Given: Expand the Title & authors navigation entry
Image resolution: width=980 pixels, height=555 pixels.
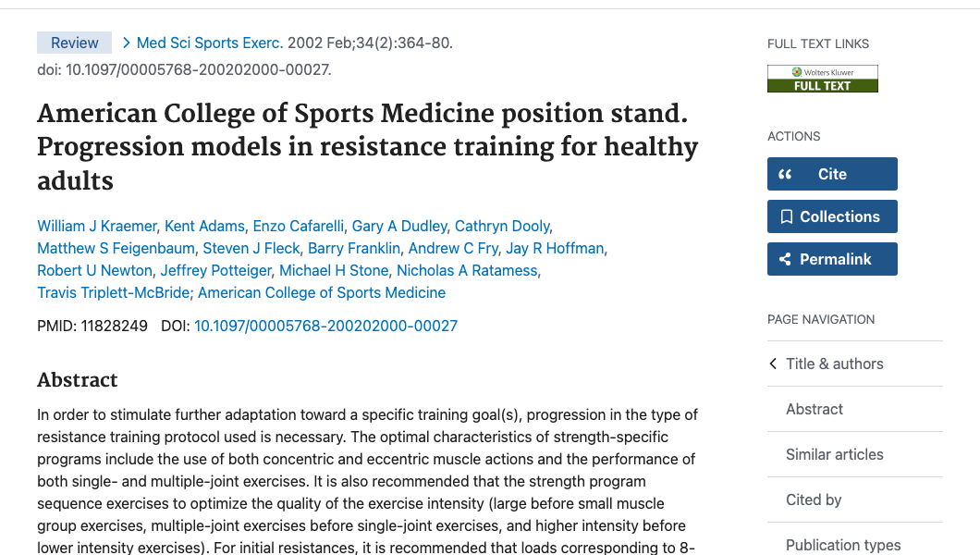Looking at the screenshot, I should pos(834,364).
